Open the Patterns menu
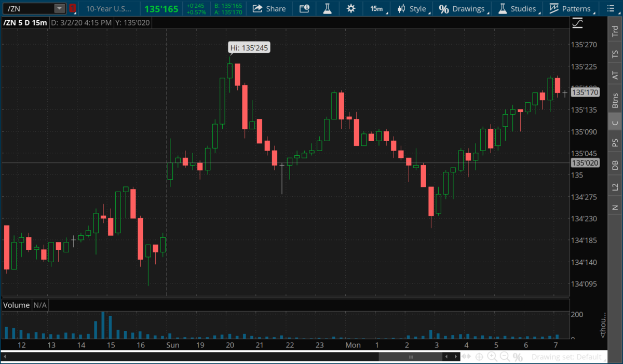623x364 pixels. click(570, 8)
